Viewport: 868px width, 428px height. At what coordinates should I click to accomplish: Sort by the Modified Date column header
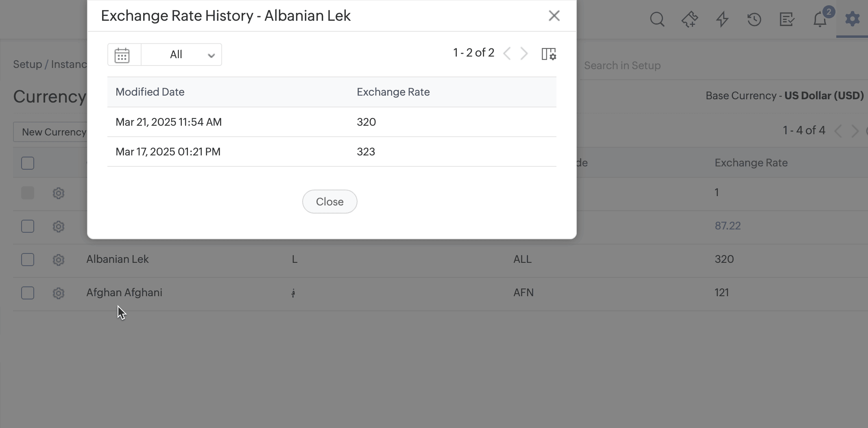[150, 92]
